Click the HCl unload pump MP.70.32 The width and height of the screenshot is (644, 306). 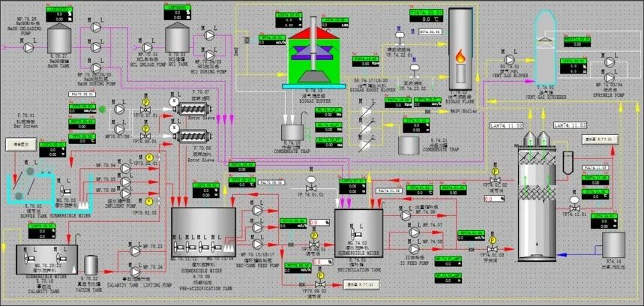(x=147, y=48)
